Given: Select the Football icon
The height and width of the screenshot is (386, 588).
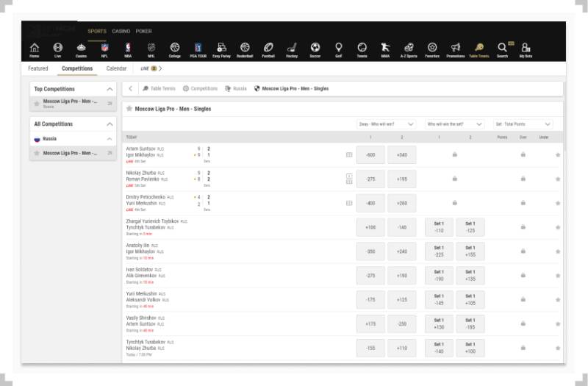Looking at the screenshot, I should 268,50.
